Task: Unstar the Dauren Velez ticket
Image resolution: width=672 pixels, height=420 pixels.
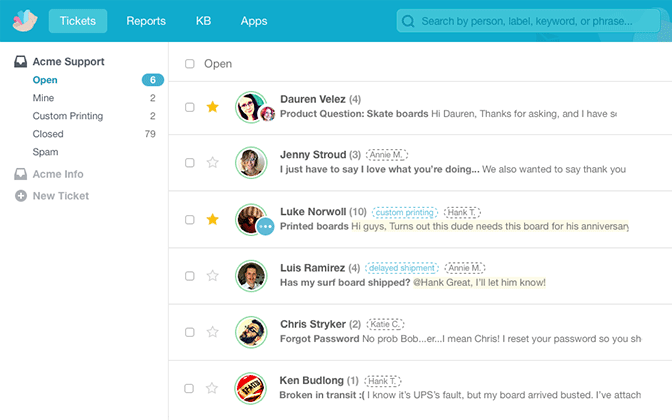Action: pos(212,107)
